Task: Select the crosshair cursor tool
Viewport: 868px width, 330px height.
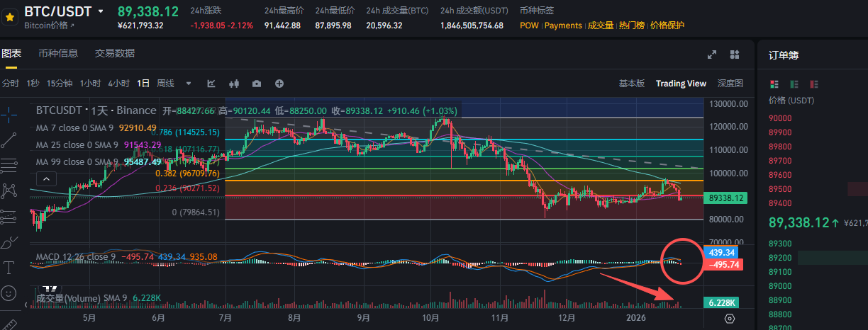Action: 10,112
